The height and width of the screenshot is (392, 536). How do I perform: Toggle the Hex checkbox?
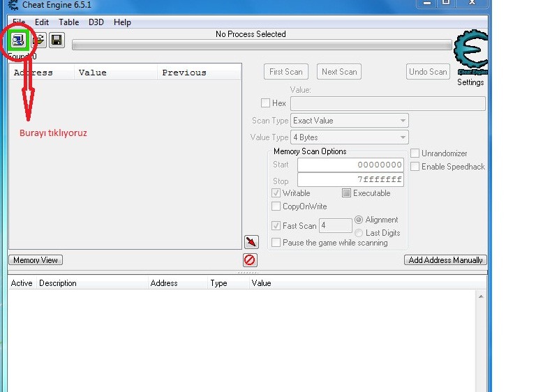point(265,103)
